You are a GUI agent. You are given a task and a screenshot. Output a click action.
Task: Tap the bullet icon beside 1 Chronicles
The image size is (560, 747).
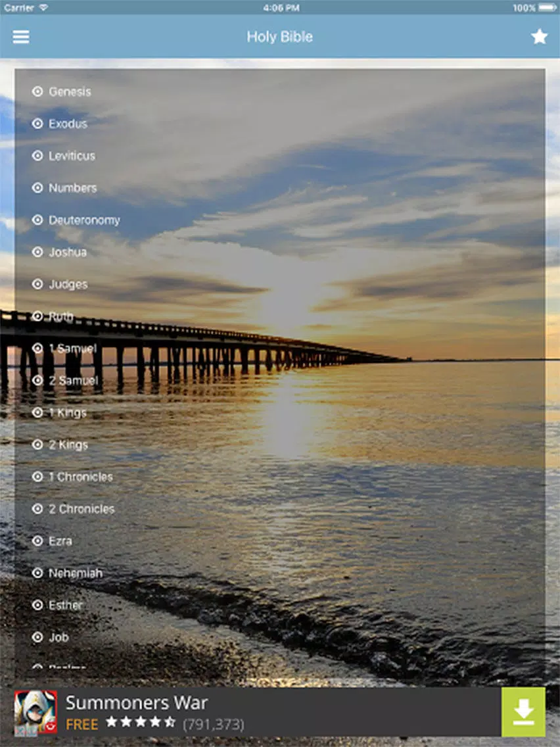pyautogui.click(x=37, y=476)
